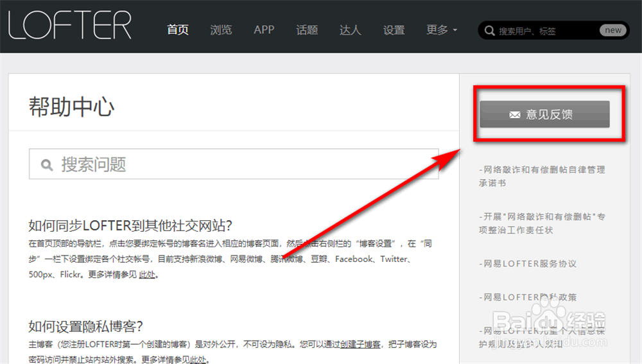
Task: Open 网络敲诈和有偿删帖自律管理承诺书 link
Action: point(542,176)
